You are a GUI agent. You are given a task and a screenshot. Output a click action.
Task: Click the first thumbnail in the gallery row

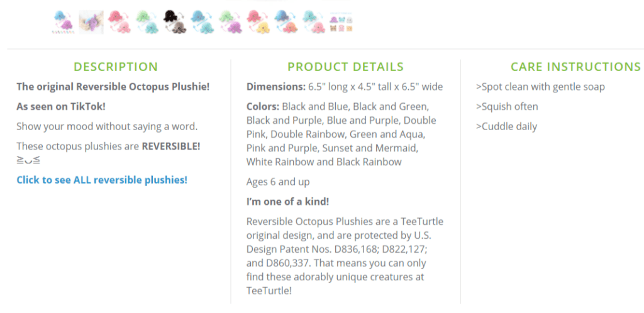tap(64, 22)
